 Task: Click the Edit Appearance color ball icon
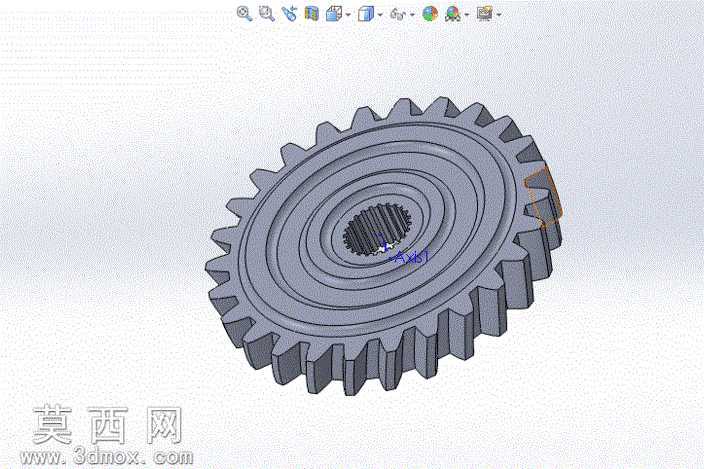pyautogui.click(x=430, y=13)
